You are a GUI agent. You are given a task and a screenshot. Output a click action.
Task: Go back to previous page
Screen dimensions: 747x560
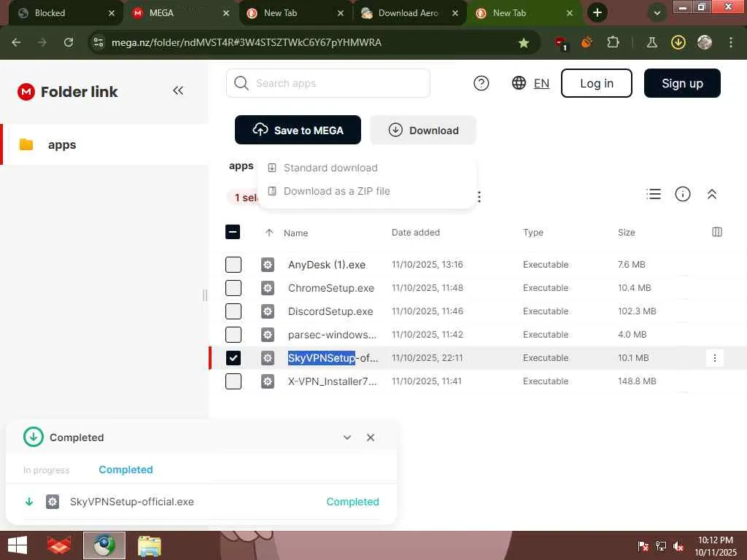[x=16, y=42]
